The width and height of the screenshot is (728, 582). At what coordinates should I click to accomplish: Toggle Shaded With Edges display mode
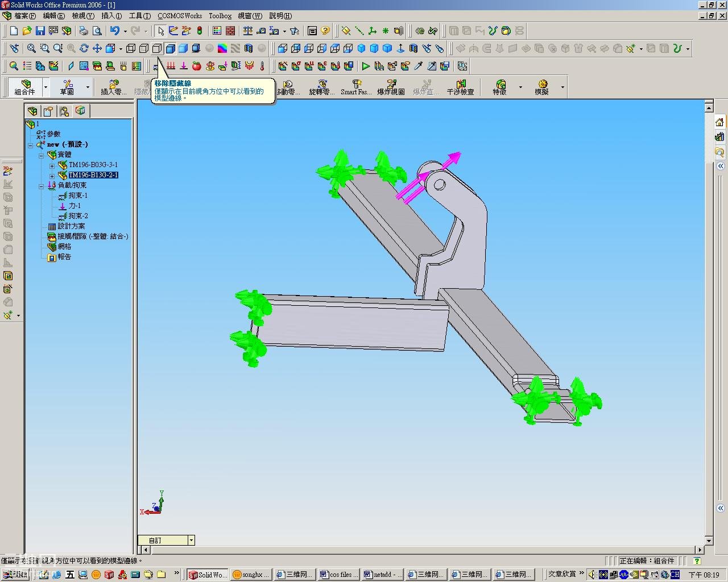pos(170,48)
